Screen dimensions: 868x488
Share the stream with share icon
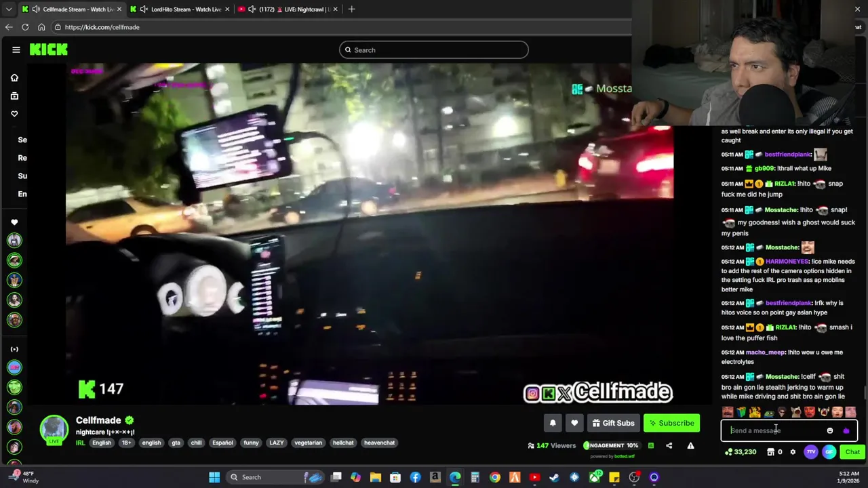[x=669, y=445]
